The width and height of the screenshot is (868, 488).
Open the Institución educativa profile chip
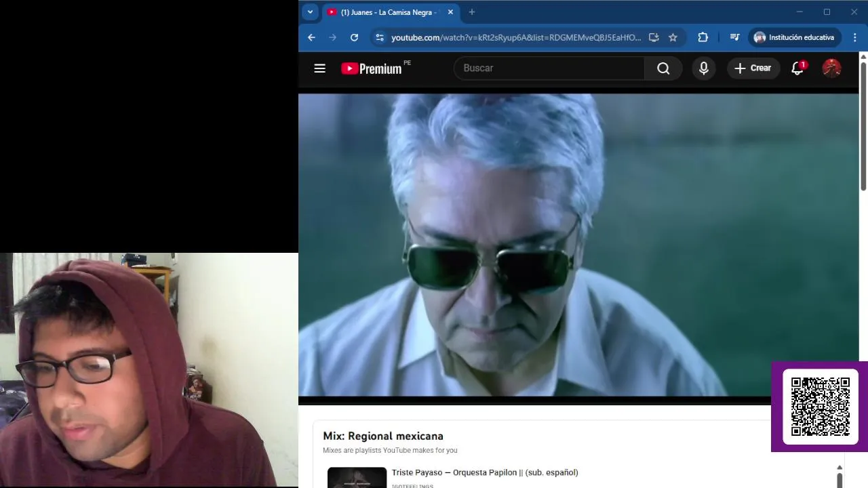click(x=794, y=37)
